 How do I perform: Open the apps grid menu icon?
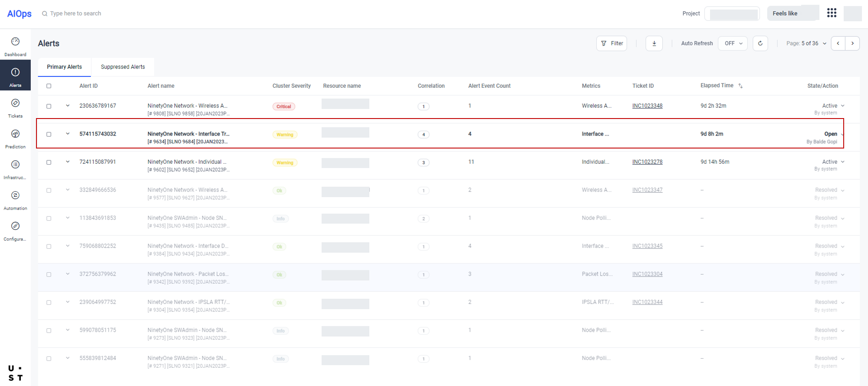click(832, 13)
